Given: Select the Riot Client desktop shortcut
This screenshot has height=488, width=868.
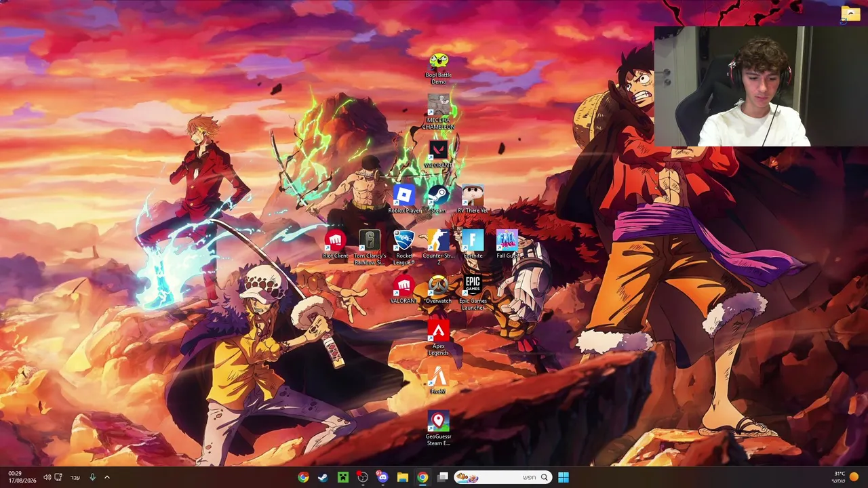Looking at the screenshot, I should pyautogui.click(x=335, y=245).
